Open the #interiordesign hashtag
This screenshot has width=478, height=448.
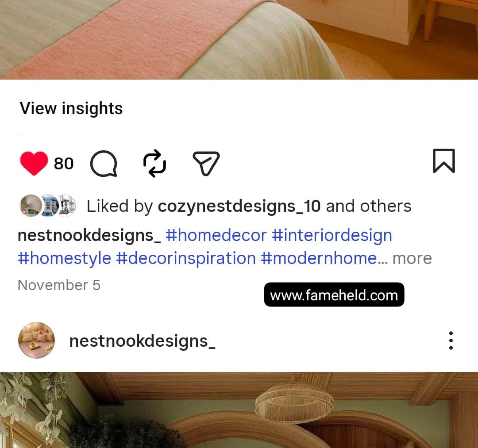click(x=332, y=235)
